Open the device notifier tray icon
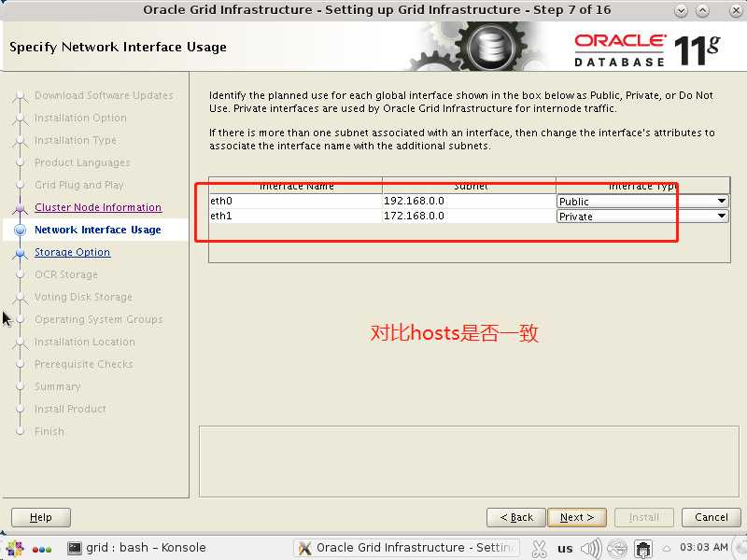 [643, 549]
